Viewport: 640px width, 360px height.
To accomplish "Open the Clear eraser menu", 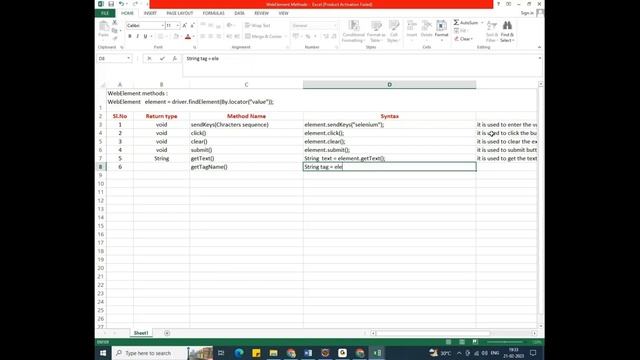I will tap(463, 39).
